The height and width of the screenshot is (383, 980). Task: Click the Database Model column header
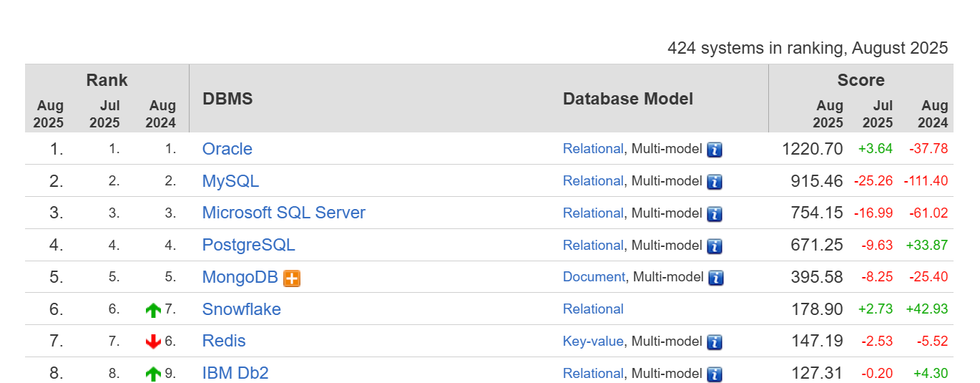628,99
